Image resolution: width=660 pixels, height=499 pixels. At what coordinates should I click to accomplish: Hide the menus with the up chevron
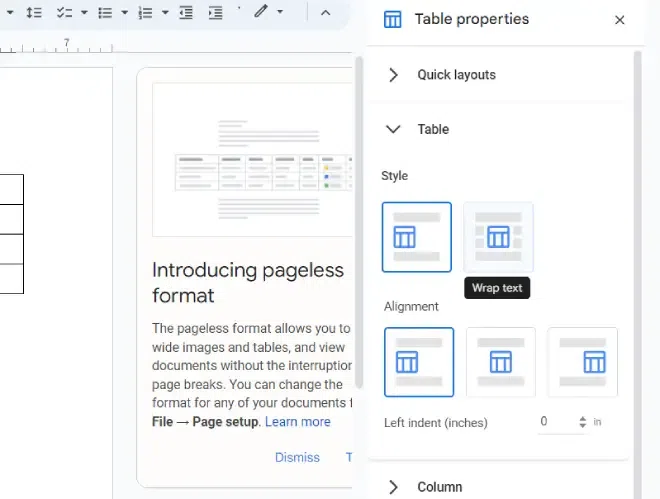325,13
